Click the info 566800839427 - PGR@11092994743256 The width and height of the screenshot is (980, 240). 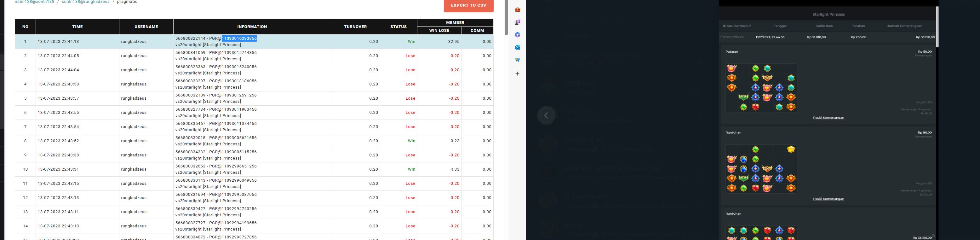point(216,209)
